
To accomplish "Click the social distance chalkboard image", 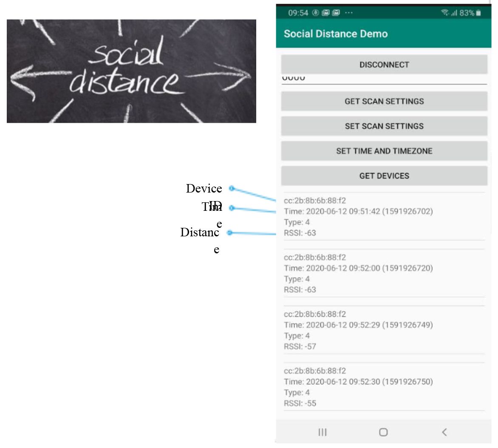I will coord(131,71).
